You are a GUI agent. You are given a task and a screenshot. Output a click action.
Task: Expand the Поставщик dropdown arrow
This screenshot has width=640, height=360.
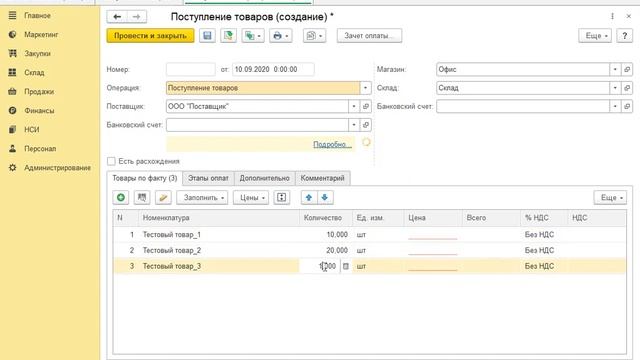click(354, 107)
